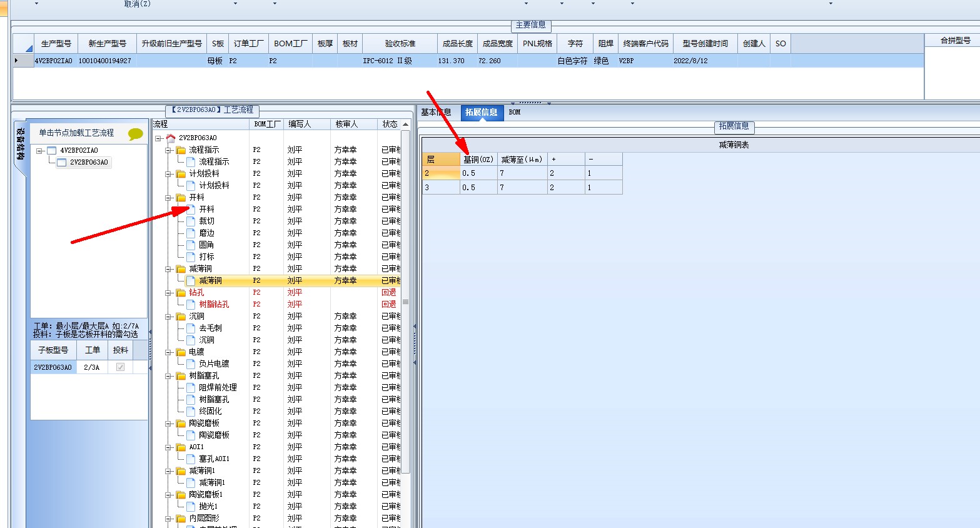Collapse the 计划投料 folder node

click(x=168, y=173)
